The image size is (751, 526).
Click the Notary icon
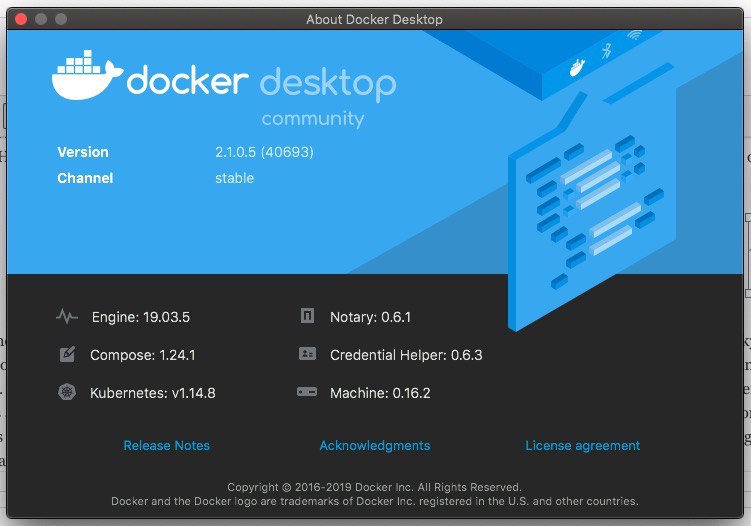307,316
